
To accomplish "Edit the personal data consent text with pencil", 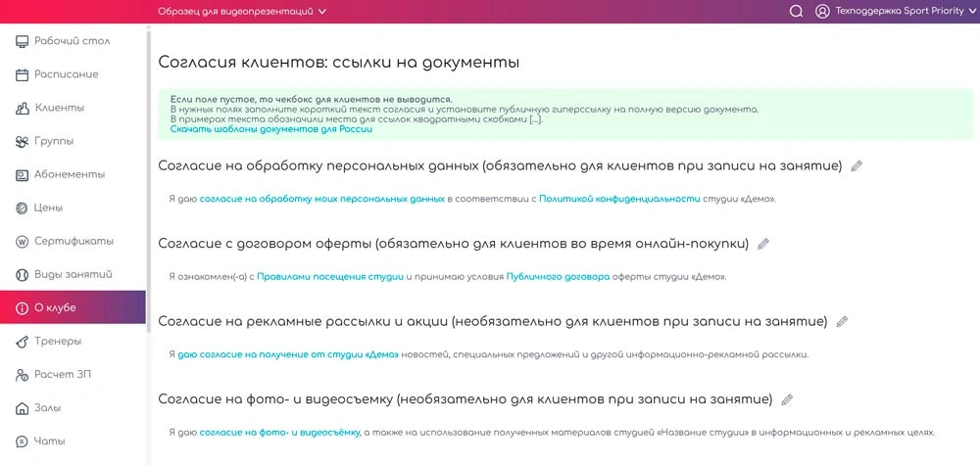I will pyautogui.click(x=857, y=166).
